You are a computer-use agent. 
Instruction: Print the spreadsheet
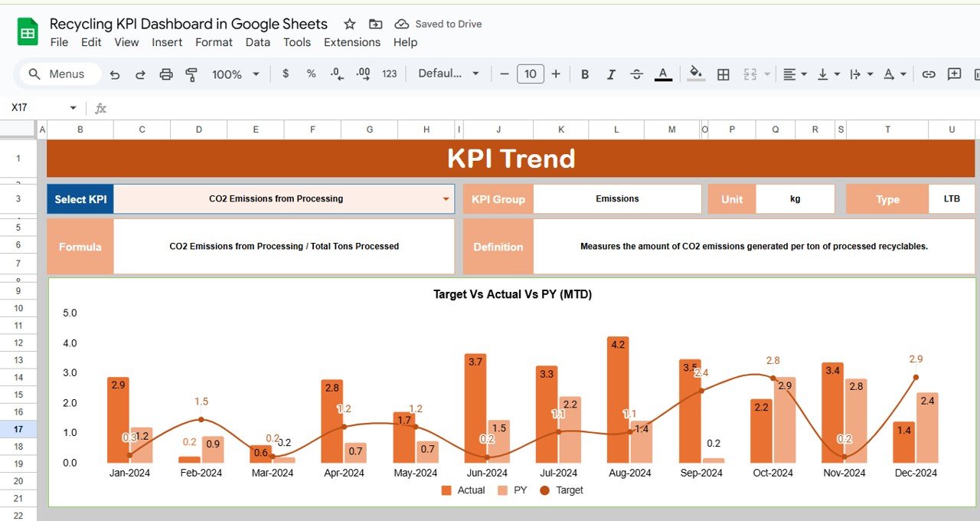[x=166, y=74]
